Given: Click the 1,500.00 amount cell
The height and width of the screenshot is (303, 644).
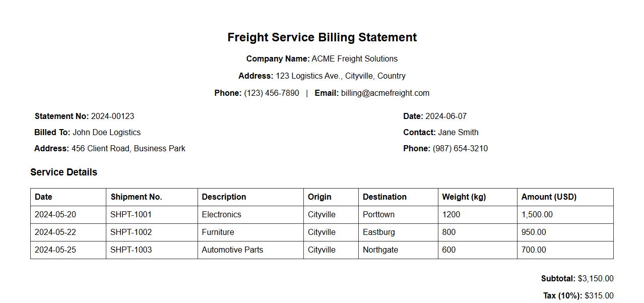Looking at the screenshot, I should click(x=537, y=215).
